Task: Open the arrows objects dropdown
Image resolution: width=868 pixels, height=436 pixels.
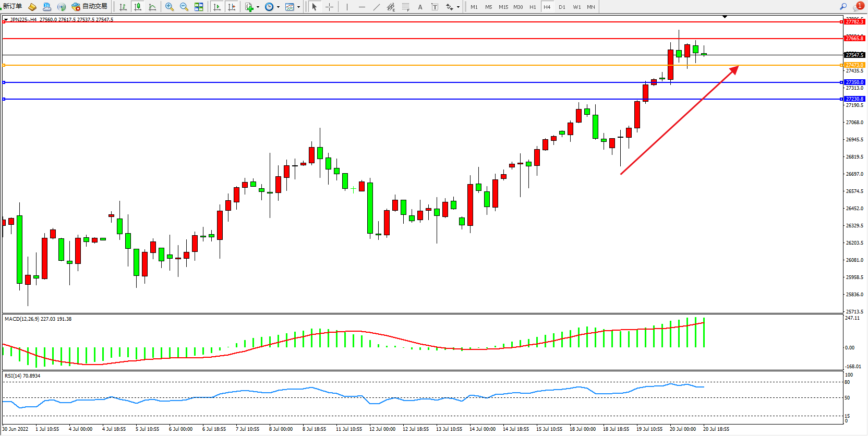Action: tap(458, 7)
